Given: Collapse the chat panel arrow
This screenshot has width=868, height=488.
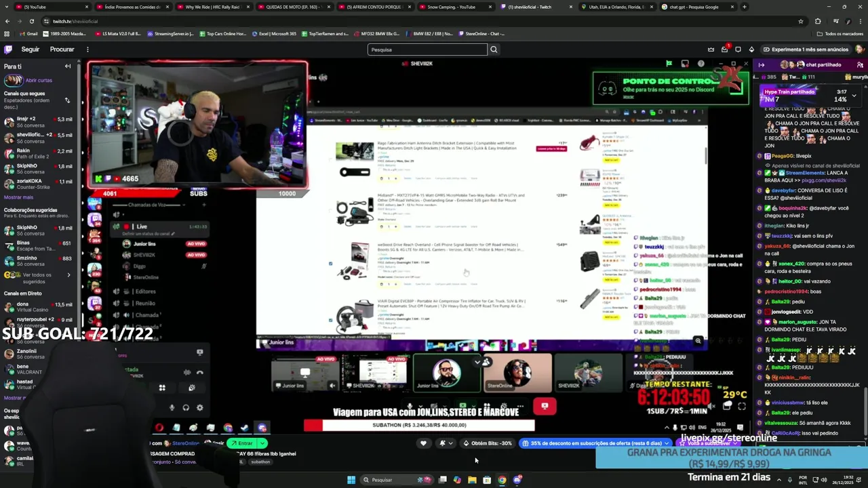Looking at the screenshot, I should point(762,65).
